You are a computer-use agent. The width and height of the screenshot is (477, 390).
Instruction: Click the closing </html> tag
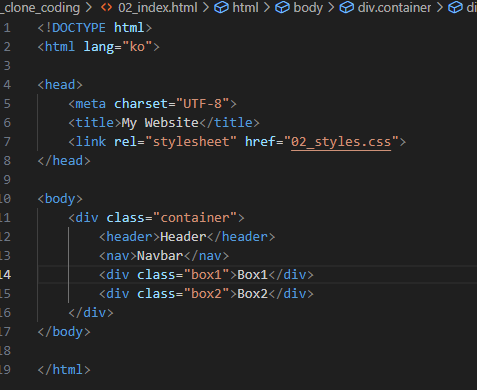64,370
